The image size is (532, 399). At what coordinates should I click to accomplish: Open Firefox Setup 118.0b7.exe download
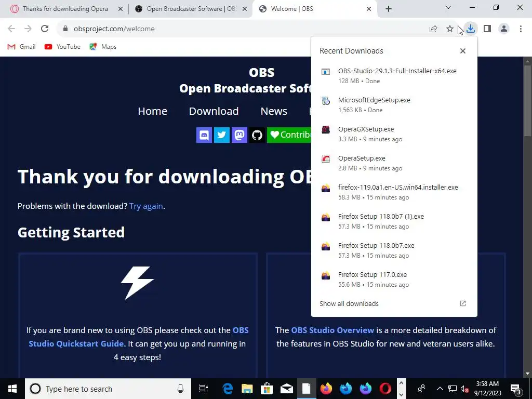(x=394, y=250)
